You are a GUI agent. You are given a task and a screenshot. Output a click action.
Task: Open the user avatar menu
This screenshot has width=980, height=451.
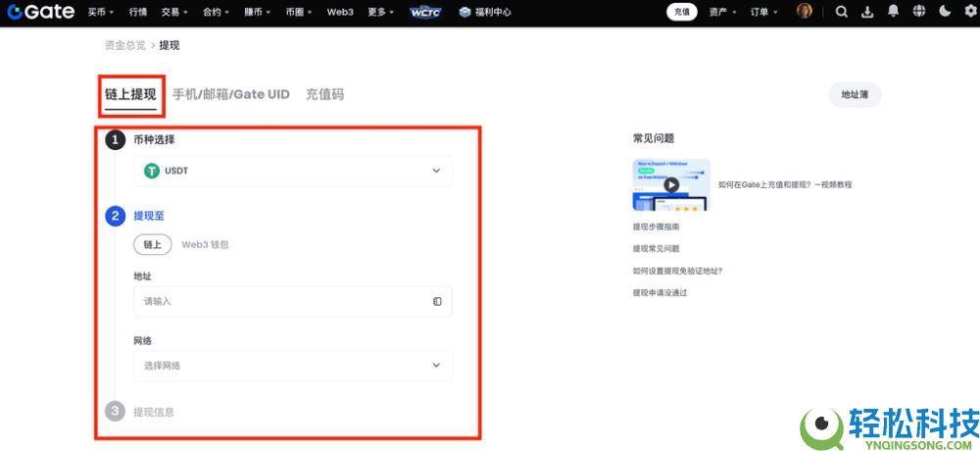[x=805, y=11]
